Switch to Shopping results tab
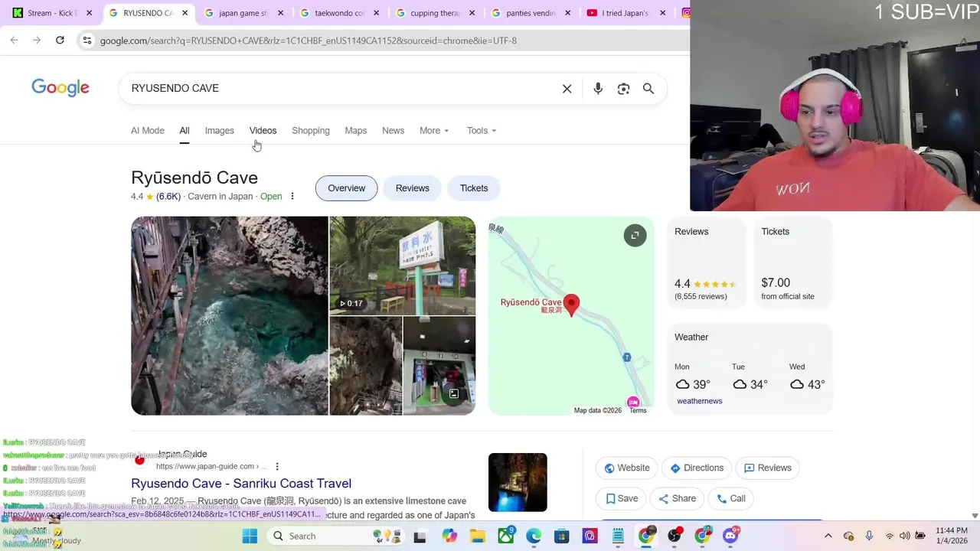The image size is (980, 551). pyautogui.click(x=311, y=131)
